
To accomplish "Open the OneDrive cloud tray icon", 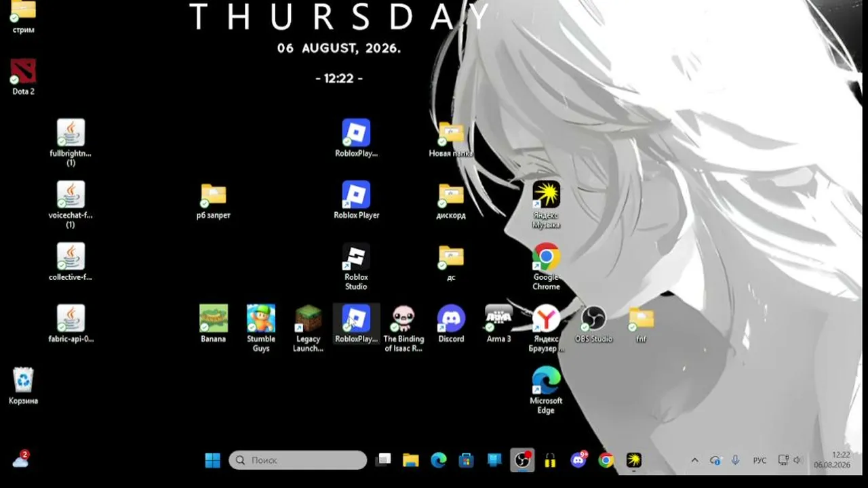I will (x=715, y=460).
